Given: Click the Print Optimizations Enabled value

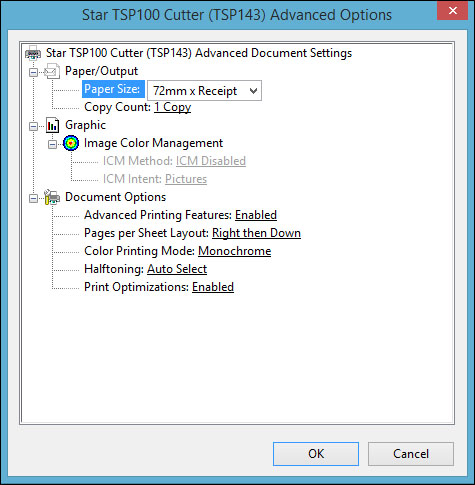Looking at the screenshot, I should pos(213,287).
